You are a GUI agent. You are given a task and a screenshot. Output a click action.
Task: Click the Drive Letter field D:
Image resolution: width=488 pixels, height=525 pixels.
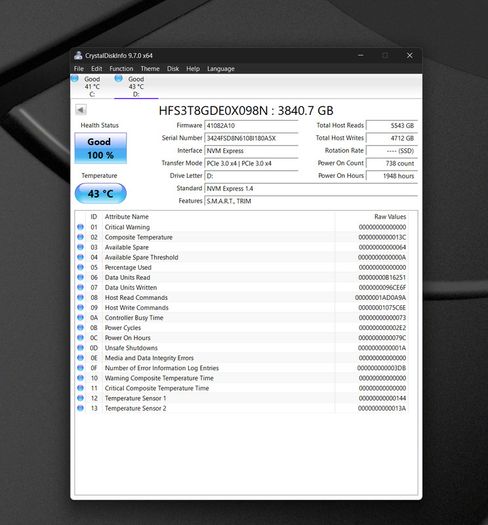[x=251, y=176]
